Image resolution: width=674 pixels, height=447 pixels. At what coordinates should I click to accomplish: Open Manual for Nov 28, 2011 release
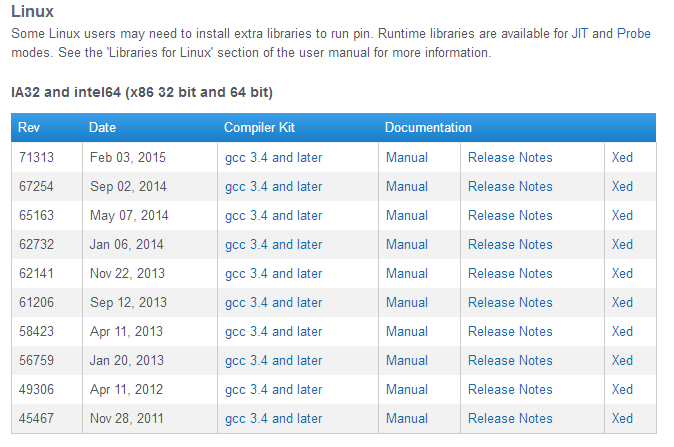407,419
